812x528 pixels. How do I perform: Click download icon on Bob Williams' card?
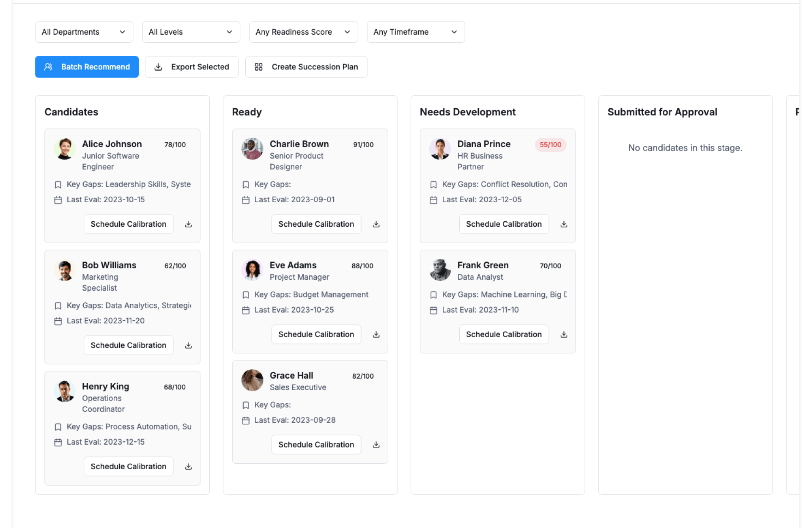(188, 346)
